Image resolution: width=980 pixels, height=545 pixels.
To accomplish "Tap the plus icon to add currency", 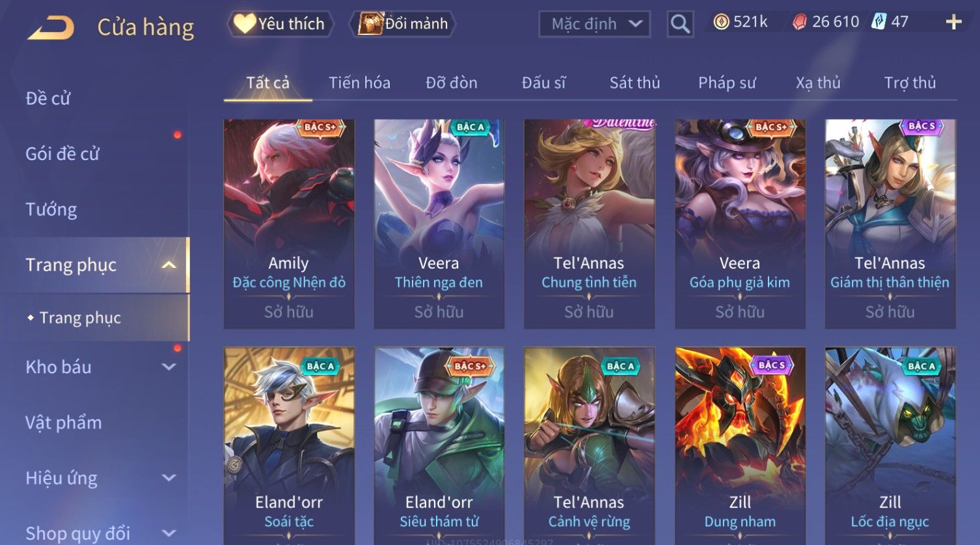I will pos(953,22).
